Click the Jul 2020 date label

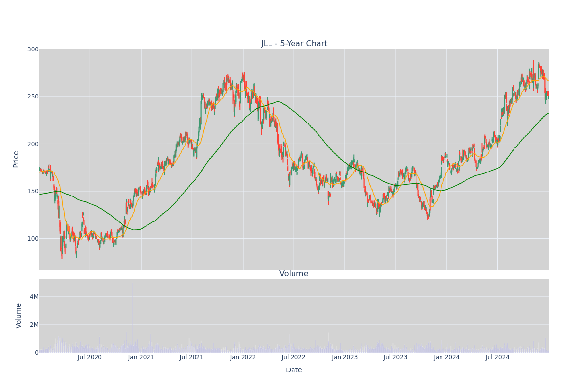click(90, 357)
